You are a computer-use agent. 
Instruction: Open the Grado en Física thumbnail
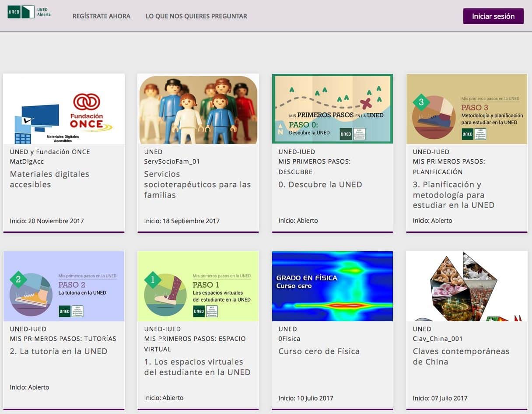[332, 286]
